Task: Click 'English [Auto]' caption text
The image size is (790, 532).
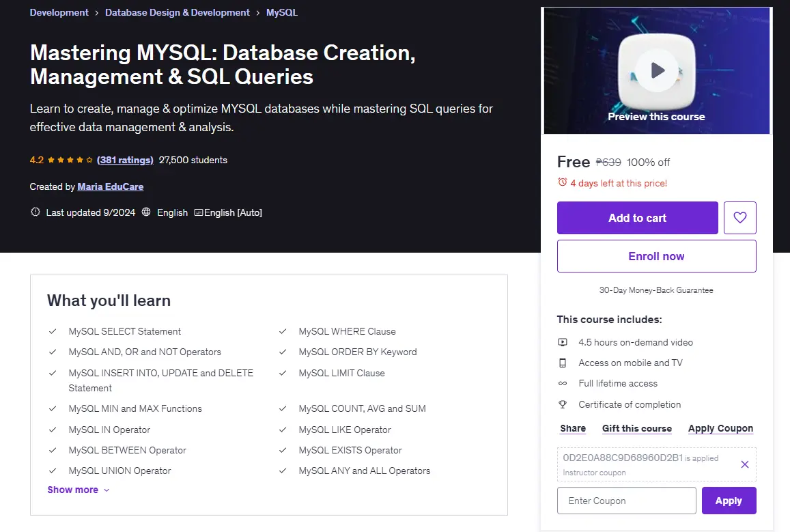Action: 233,212
